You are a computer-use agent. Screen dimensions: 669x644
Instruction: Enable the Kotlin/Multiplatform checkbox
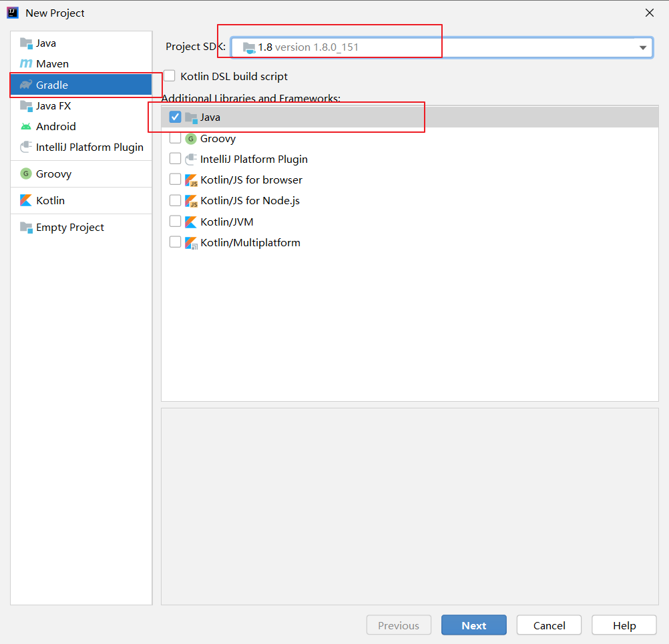pyautogui.click(x=176, y=242)
